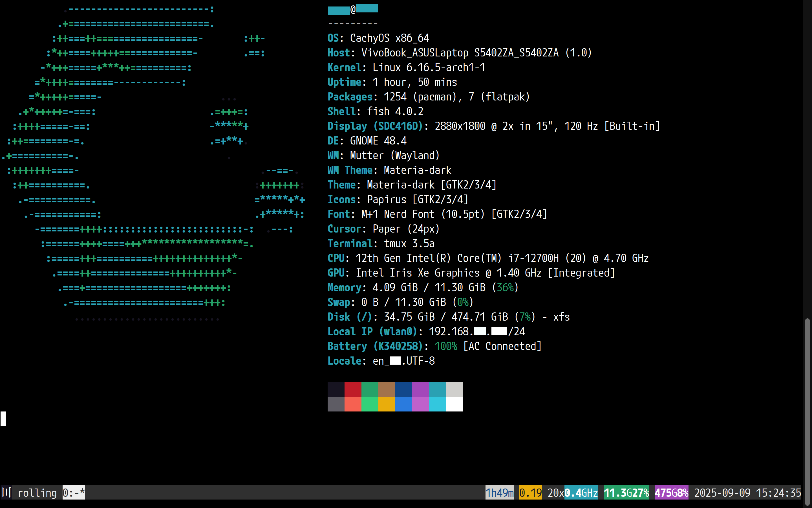
Task: Click the purple swatch in the top row
Action: tap(420, 389)
